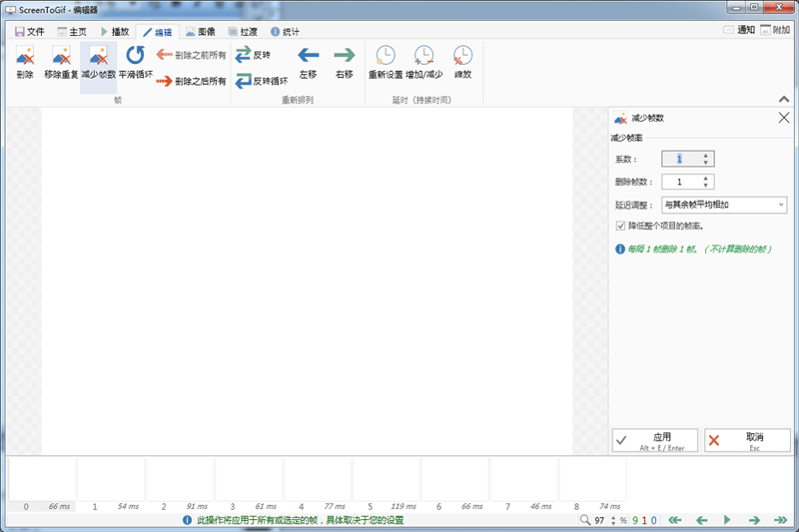799x532 pixels.
Task: Collapse the ribbon with the chevron arrow
Action: pyautogui.click(x=783, y=98)
